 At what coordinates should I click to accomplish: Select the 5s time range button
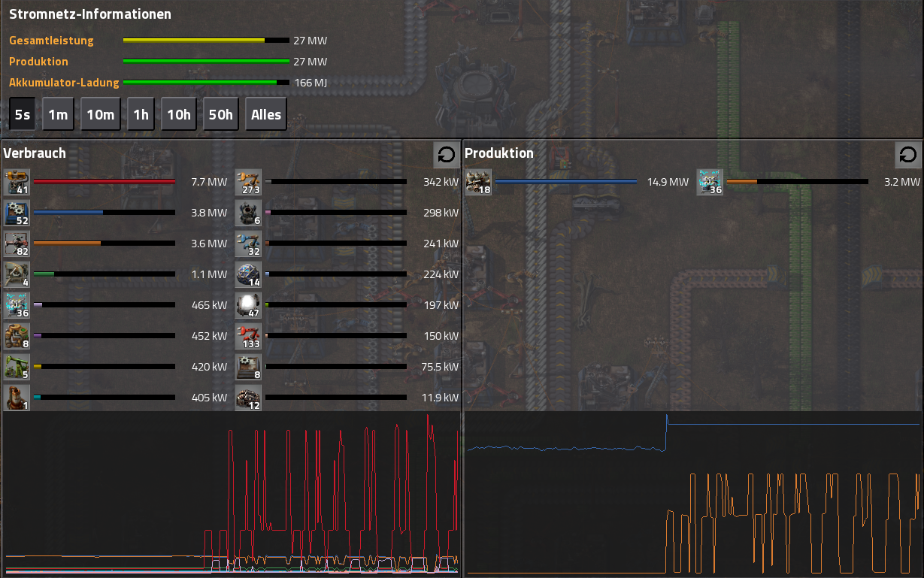pyautogui.click(x=23, y=114)
